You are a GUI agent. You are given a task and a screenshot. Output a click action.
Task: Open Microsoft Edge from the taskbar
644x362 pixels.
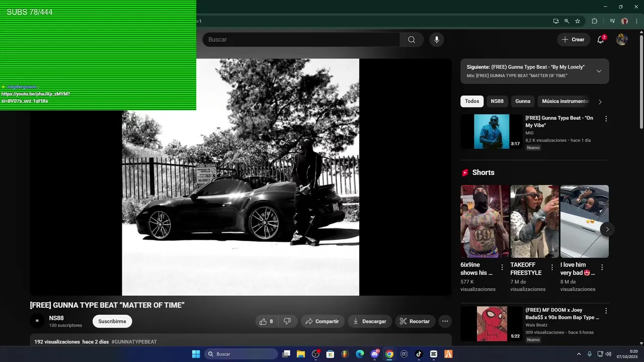click(x=360, y=354)
